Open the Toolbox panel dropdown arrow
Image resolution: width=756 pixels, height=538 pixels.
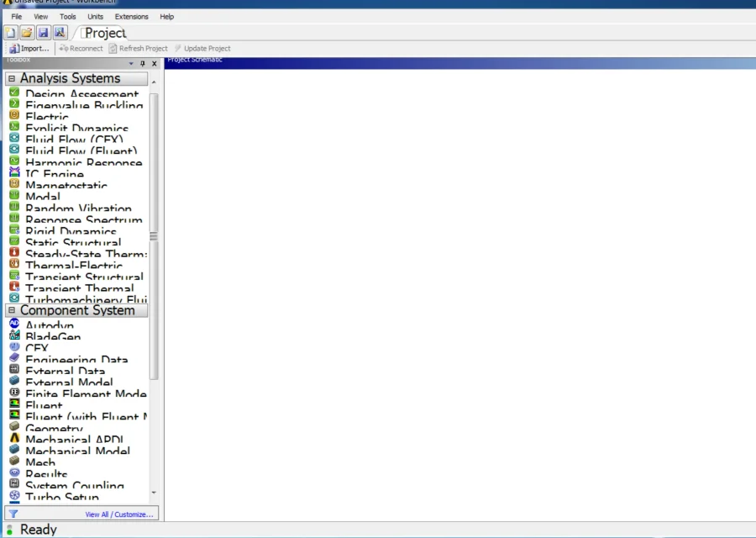point(131,64)
